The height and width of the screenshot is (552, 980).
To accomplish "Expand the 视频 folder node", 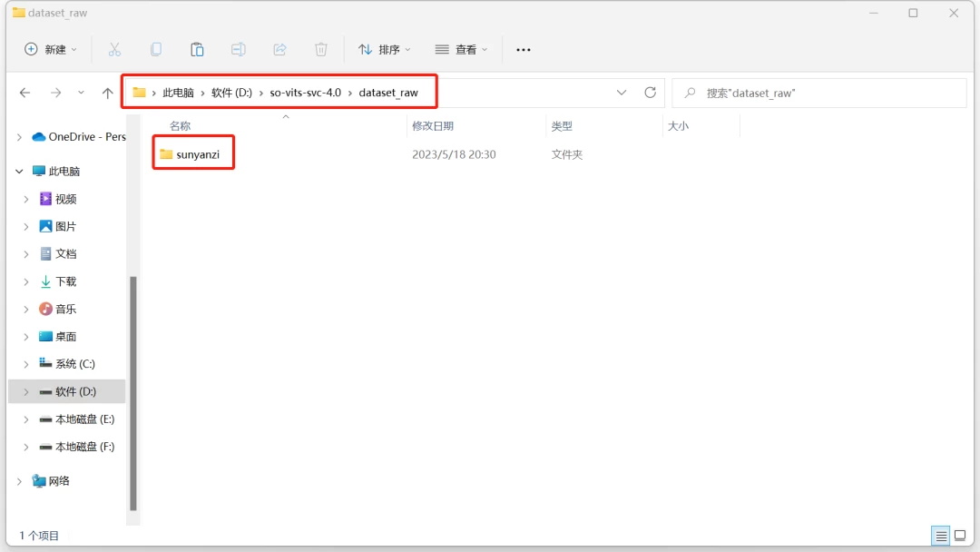I will click(x=26, y=200).
